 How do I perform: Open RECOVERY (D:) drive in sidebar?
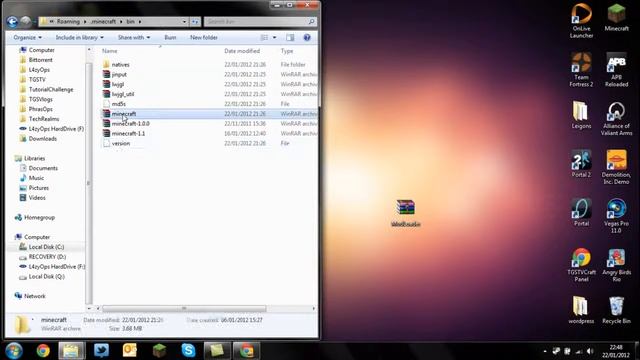[47, 257]
